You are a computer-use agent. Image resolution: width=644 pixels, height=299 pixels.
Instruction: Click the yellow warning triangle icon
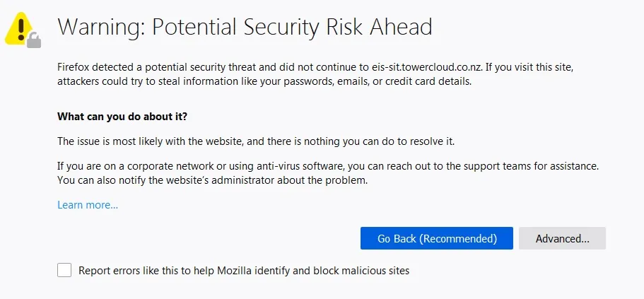point(20,28)
